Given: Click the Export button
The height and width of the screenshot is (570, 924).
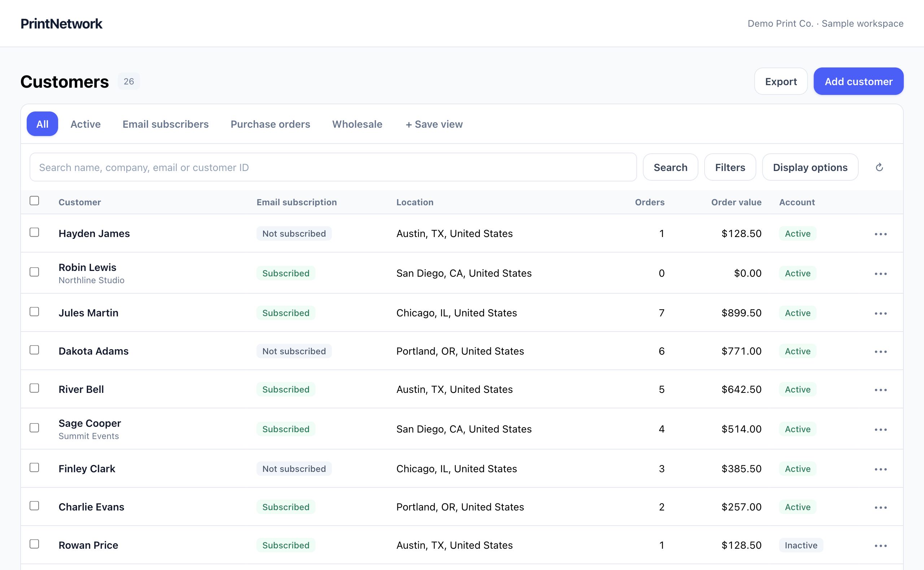Looking at the screenshot, I should click(781, 82).
